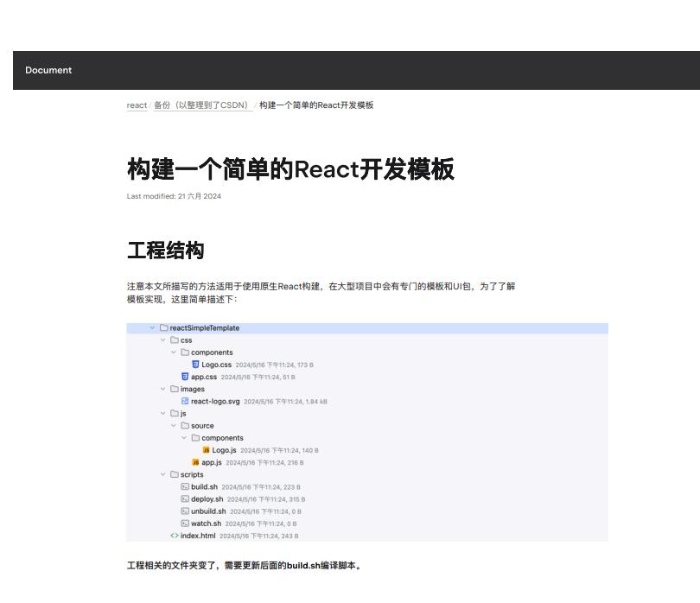Image resolution: width=700 pixels, height=603 pixels.
Task: Click the JavaScript icon next to app.js
Action: tap(195, 461)
